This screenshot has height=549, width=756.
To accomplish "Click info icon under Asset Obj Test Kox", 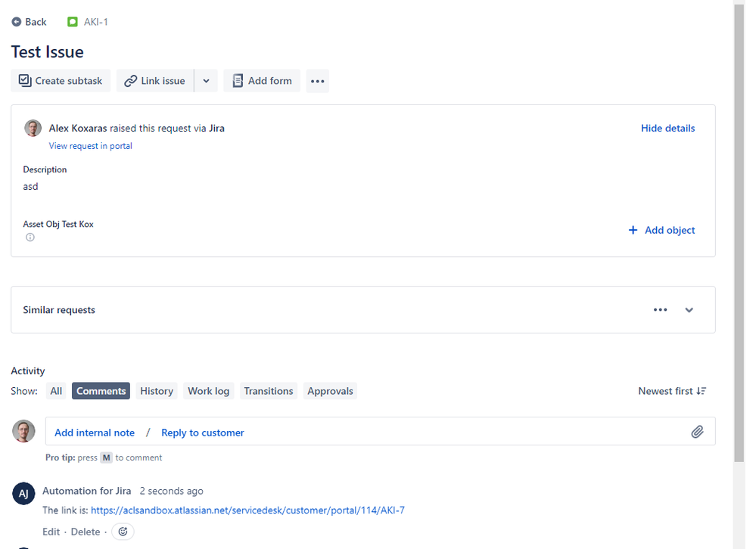I will [30, 237].
